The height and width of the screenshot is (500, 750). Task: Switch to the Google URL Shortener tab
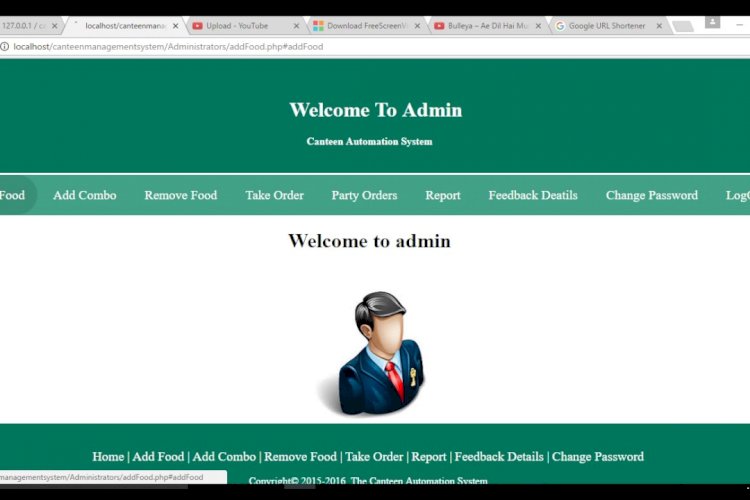click(605, 26)
